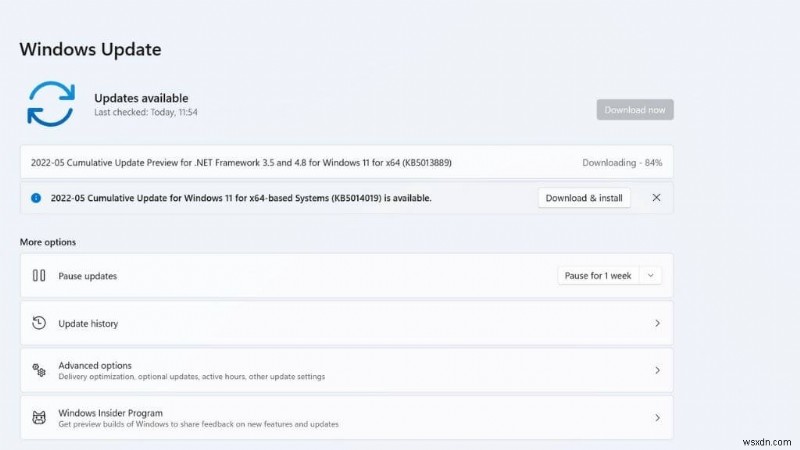
Task: Click the Last checked: Today, 11:54 text
Action: click(x=145, y=112)
